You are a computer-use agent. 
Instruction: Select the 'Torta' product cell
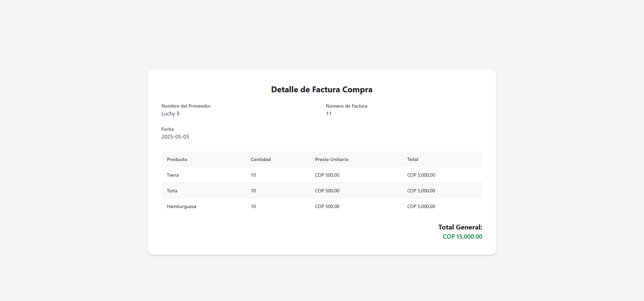172,191
